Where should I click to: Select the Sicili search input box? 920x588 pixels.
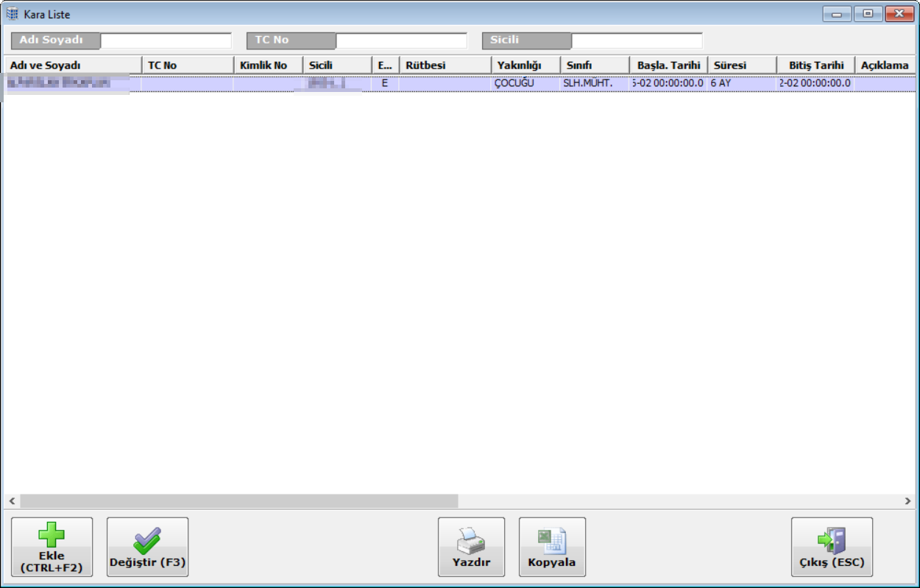(637, 40)
